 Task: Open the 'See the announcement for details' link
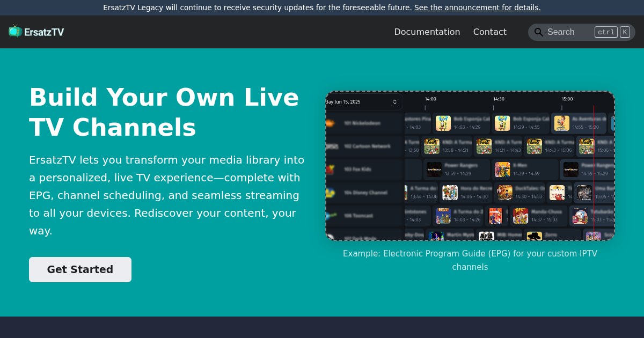pyautogui.click(x=477, y=8)
